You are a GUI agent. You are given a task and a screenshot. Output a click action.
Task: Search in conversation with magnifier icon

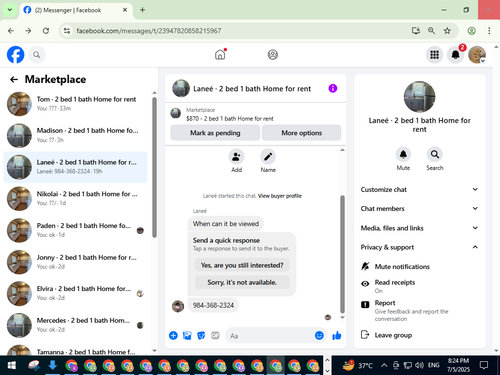(x=435, y=154)
